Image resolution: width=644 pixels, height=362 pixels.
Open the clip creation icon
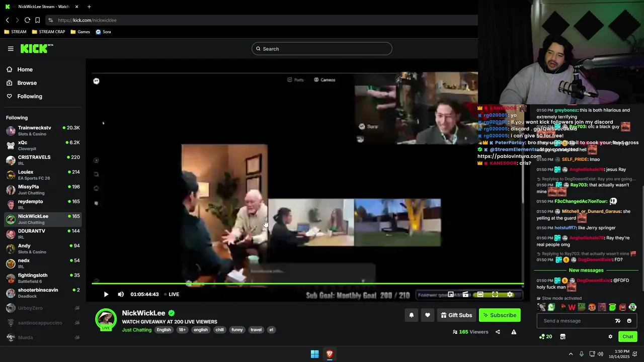tap(465, 294)
